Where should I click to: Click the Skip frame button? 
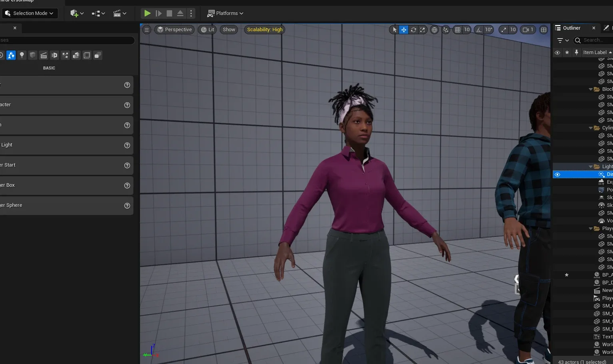[158, 13]
